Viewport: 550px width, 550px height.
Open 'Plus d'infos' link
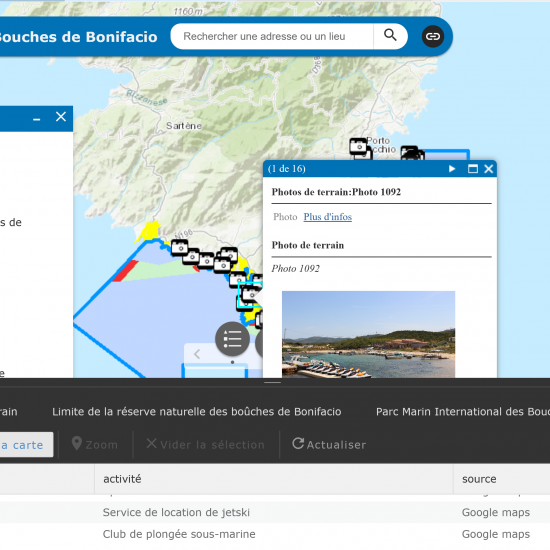coord(328,217)
